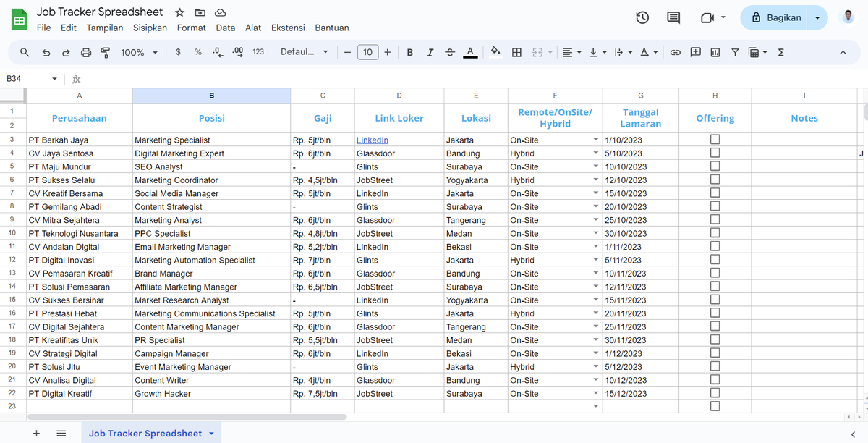Click the font size input field
This screenshot has height=443, width=868.
coord(367,52)
